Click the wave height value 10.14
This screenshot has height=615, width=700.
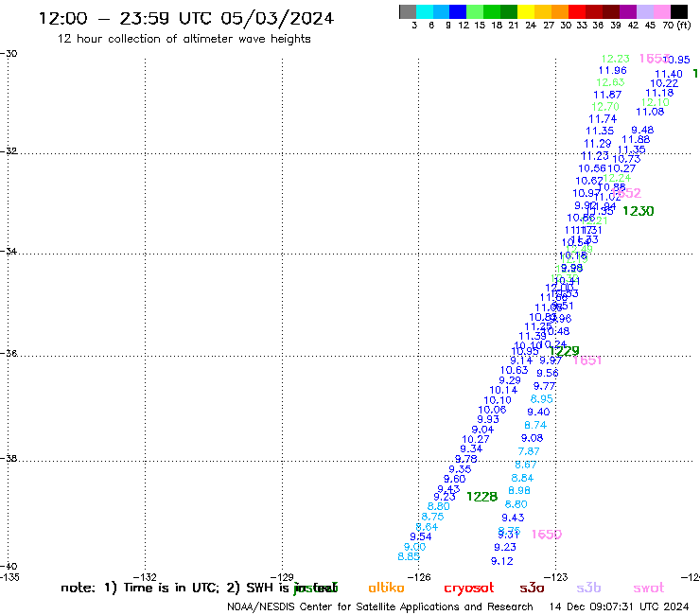tap(503, 391)
